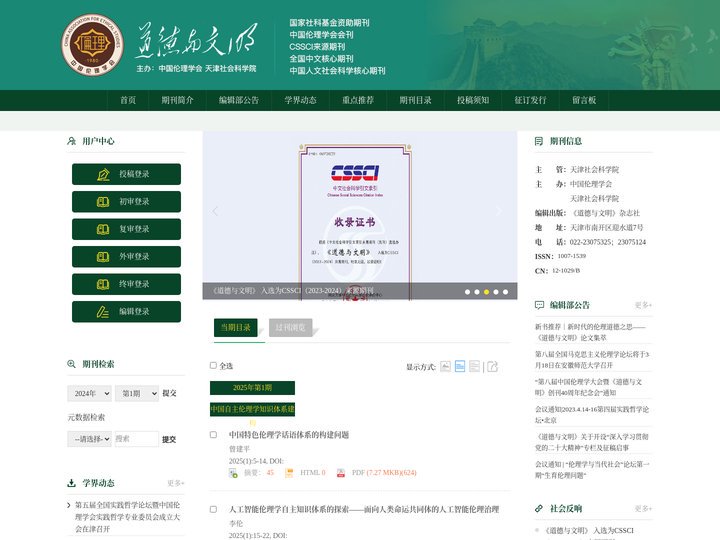Show next carousel slide arrow
720x540 pixels.
click(499, 211)
